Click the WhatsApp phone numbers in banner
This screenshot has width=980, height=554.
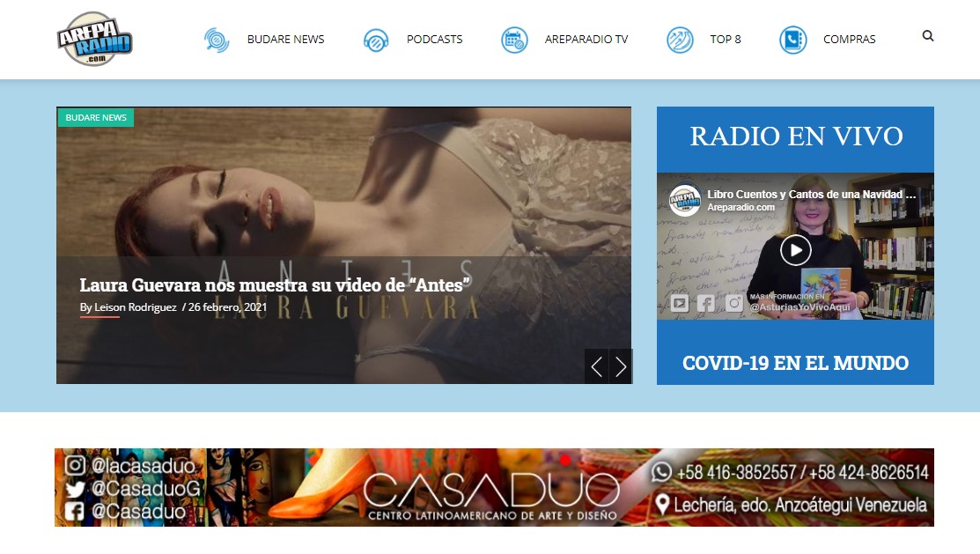[x=802, y=473]
